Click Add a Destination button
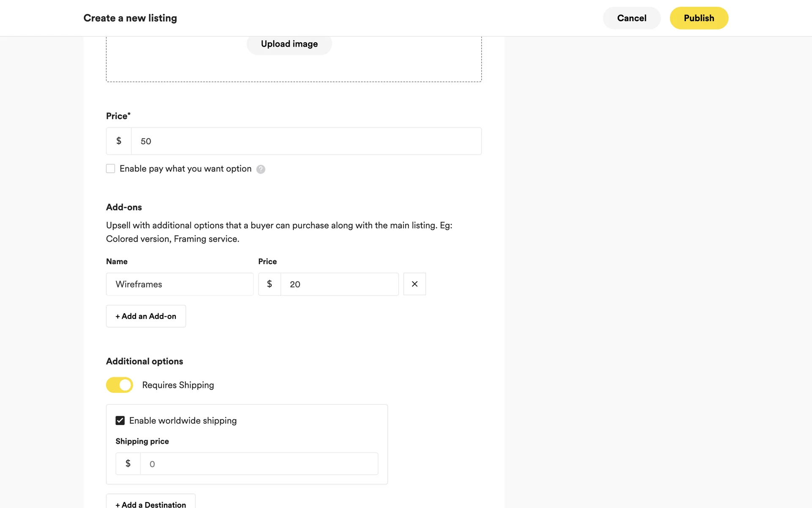The width and height of the screenshot is (812, 508). tap(151, 504)
